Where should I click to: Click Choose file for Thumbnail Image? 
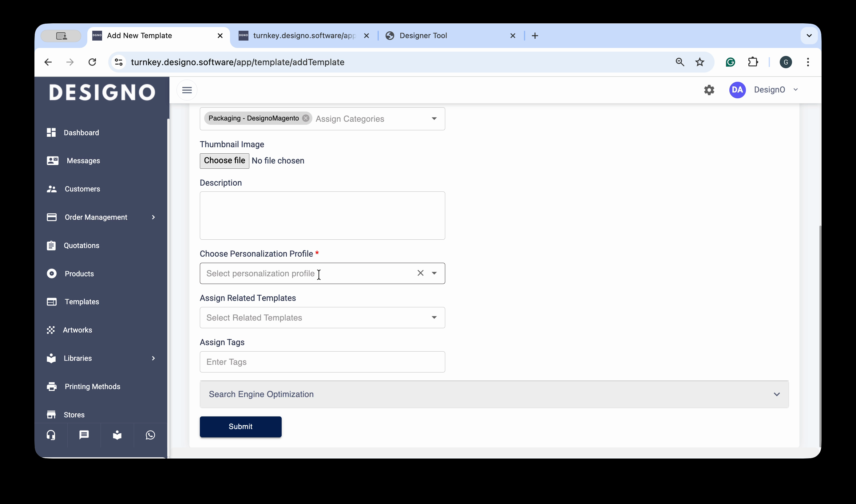[x=224, y=161]
